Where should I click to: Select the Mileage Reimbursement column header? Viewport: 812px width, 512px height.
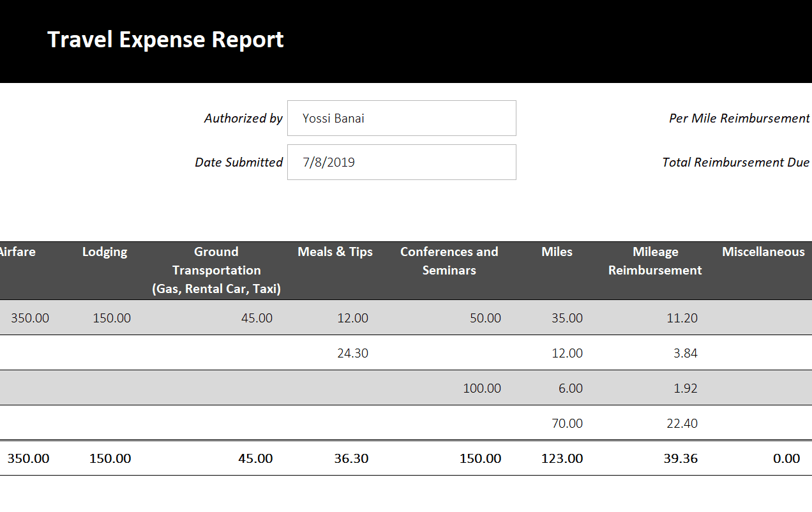click(655, 260)
